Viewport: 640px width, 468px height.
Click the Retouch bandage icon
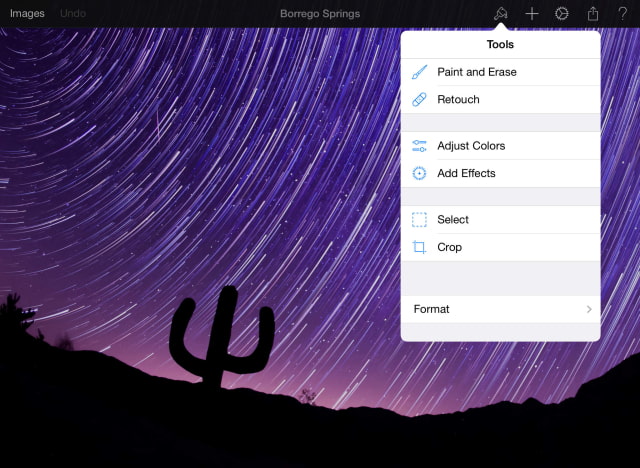pyautogui.click(x=419, y=100)
